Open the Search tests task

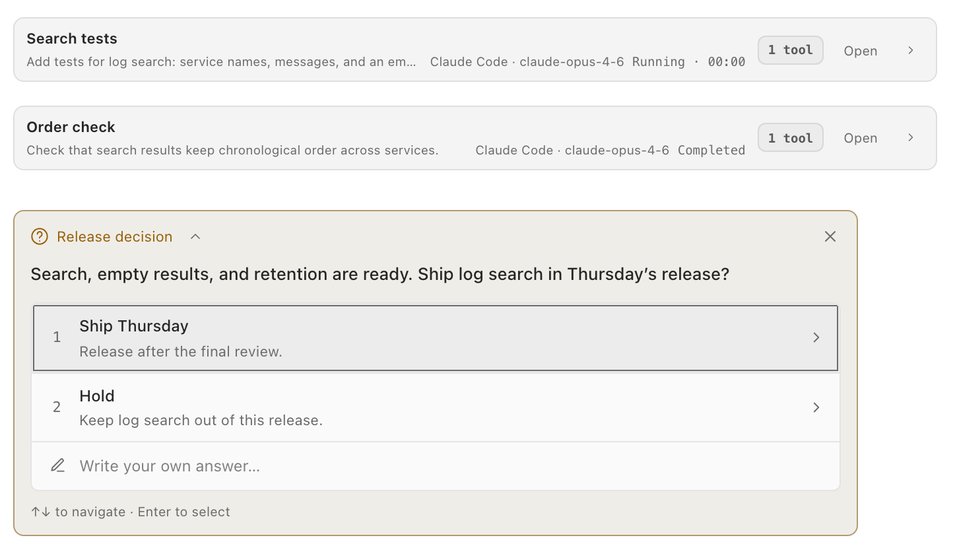(x=860, y=51)
